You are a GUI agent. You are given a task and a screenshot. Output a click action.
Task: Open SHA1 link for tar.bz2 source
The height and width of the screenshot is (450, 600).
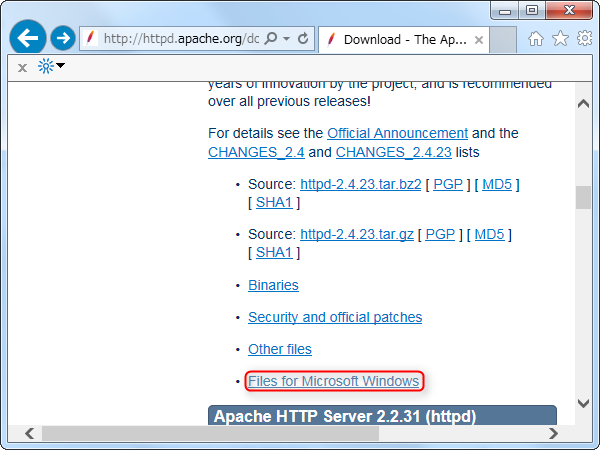coord(274,202)
